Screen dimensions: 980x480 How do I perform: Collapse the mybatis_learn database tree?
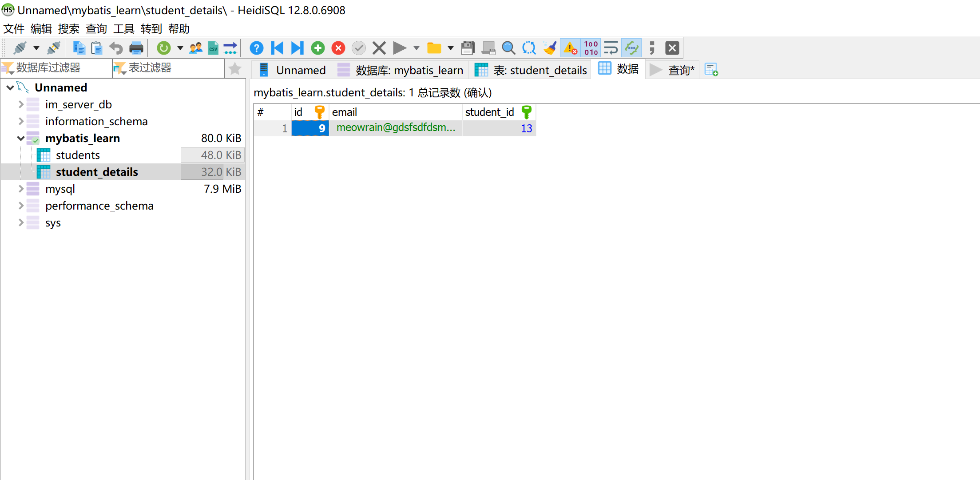coord(21,138)
